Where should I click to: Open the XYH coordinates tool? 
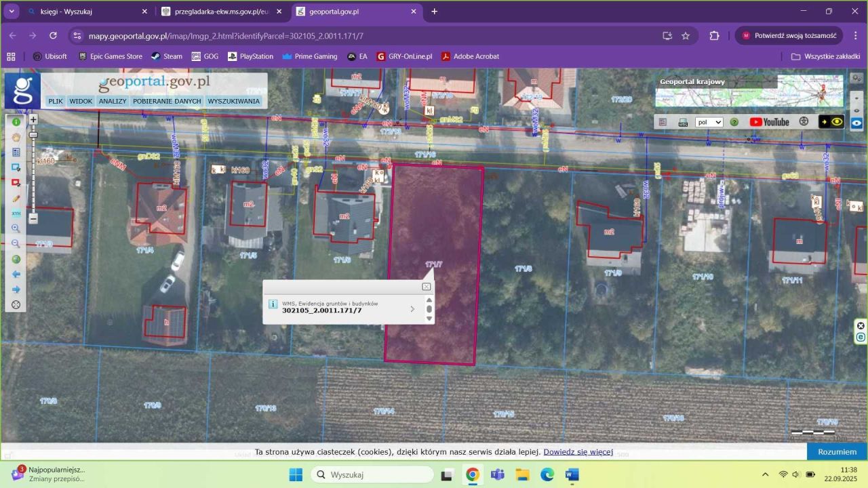point(16,213)
